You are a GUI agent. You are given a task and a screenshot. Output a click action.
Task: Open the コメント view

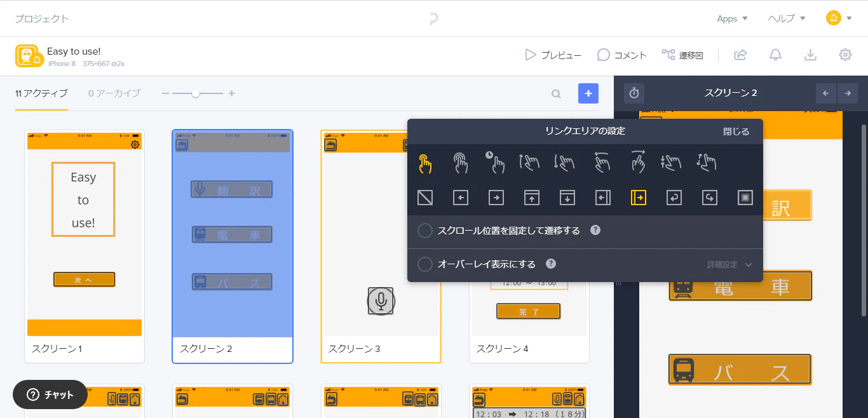(x=621, y=55)
